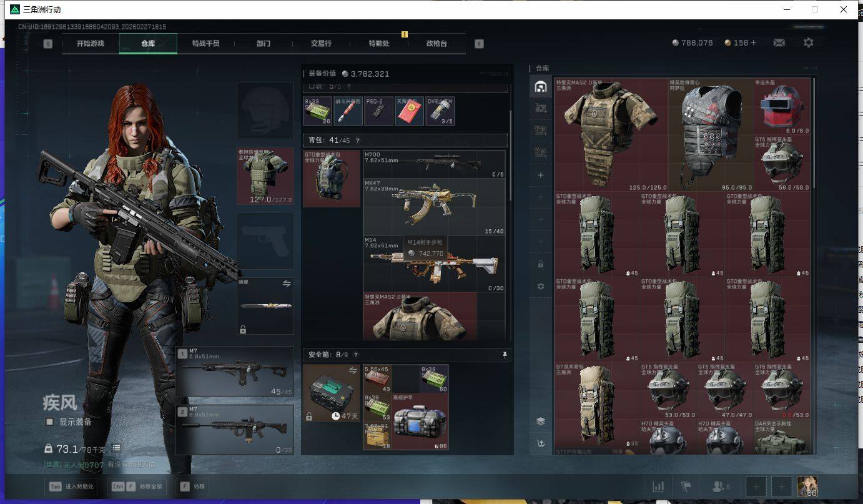Open the 改枪台 tab
Viewport: 863px width, 504px height.
(436, 44)
